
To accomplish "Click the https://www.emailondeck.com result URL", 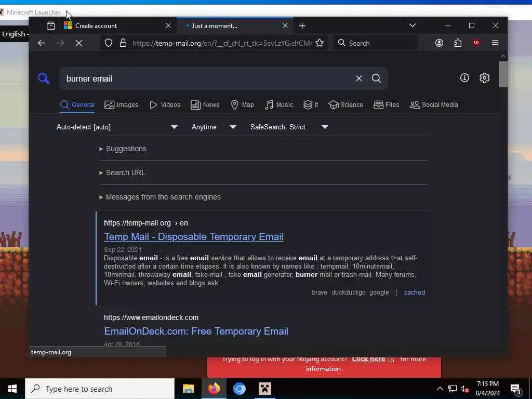I will 151,317.
